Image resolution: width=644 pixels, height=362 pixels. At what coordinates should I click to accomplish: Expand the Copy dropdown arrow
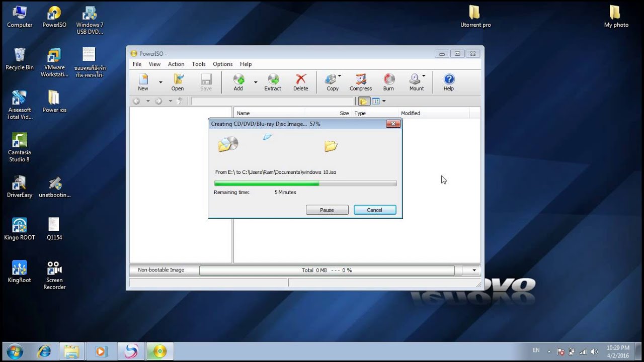(340, 76)
